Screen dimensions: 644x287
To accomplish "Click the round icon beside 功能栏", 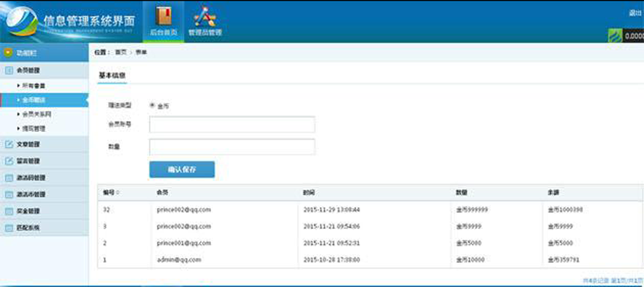I will pos(8,53).
